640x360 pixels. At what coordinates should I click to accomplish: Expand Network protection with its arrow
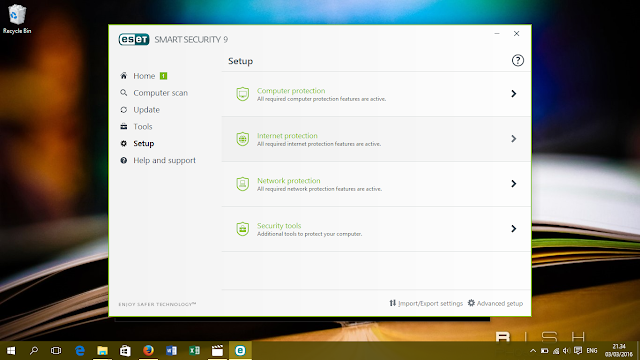click(x=514, y=184)
